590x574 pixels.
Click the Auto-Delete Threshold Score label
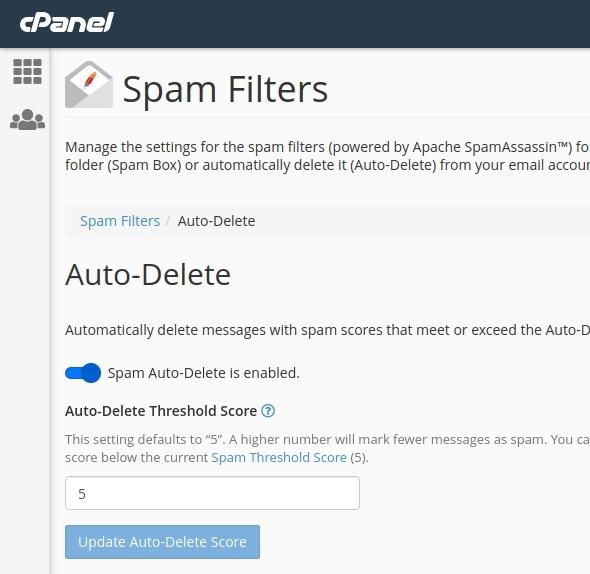click(161, 411)
